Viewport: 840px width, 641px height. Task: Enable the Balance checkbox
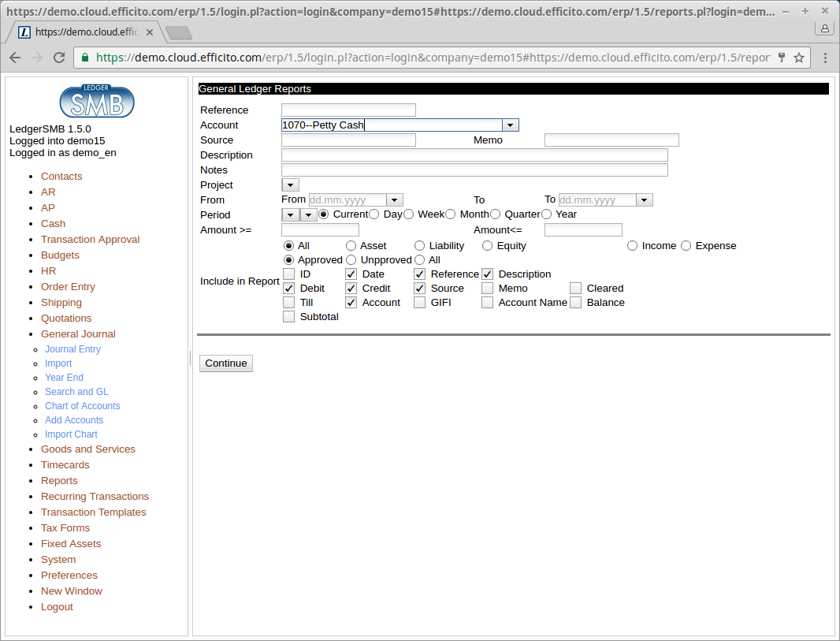coord(576,303)
